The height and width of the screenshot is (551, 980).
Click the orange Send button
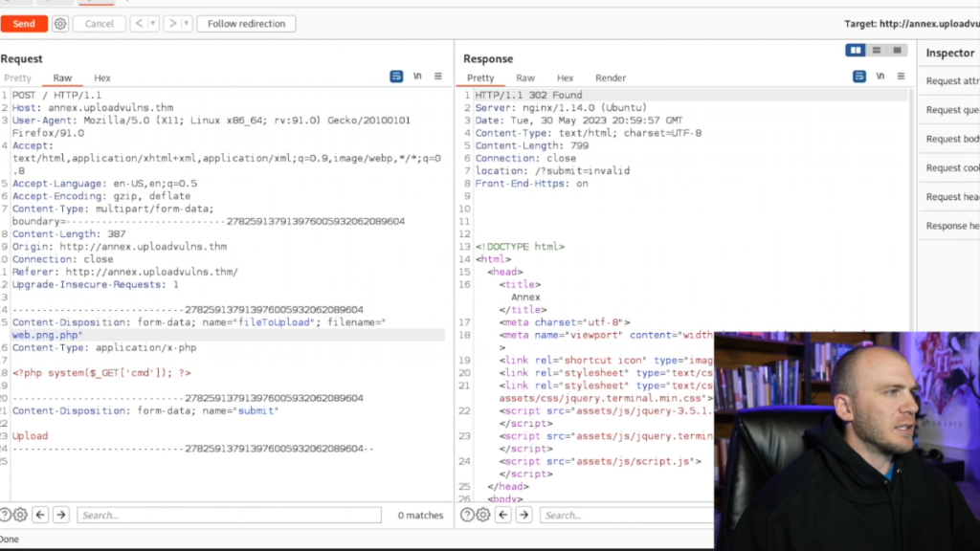click(24, 24)
